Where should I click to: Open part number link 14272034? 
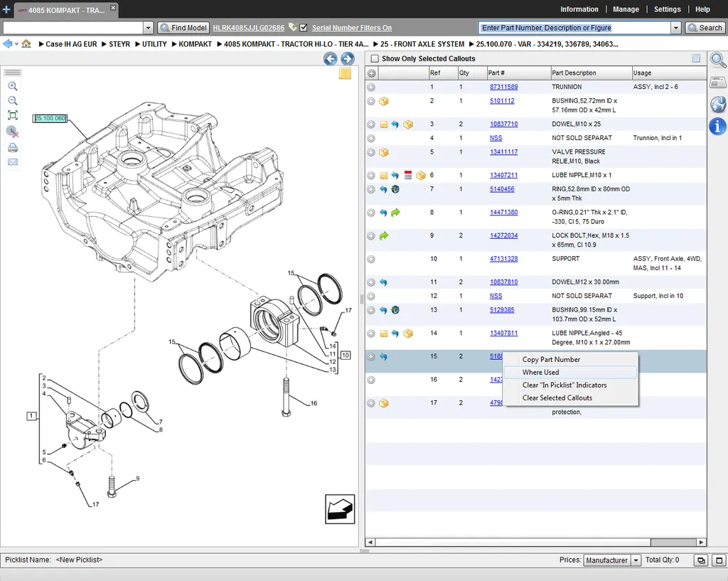(x=503, y=235)
